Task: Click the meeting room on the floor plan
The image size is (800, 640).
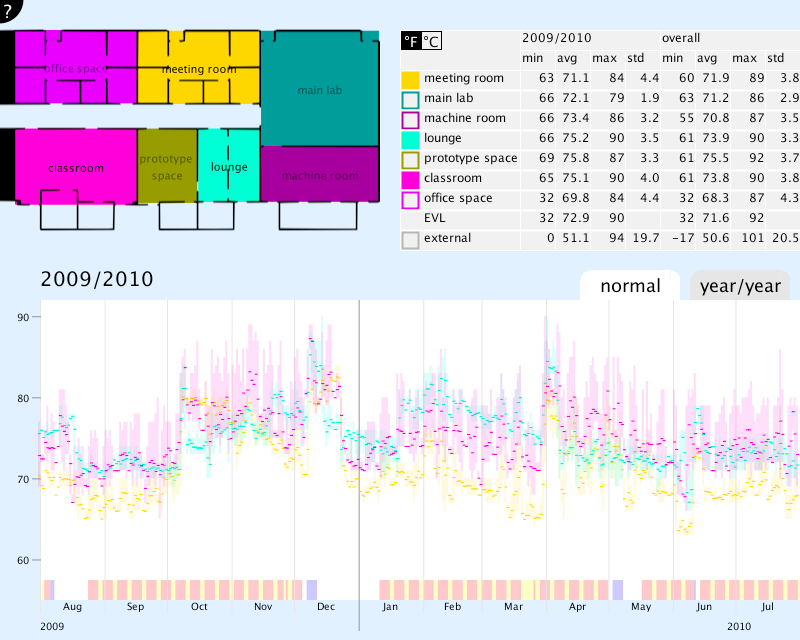Action: pyautogui.click(x=199, y=67)
